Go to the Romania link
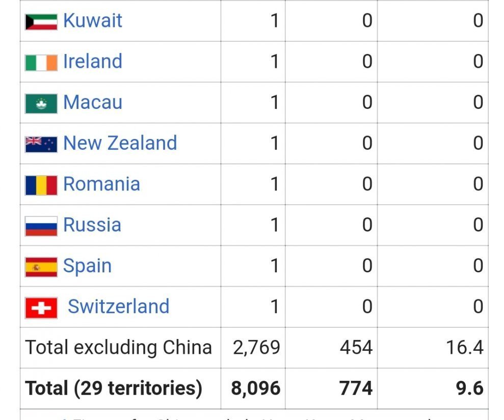 tap(101, 184)
